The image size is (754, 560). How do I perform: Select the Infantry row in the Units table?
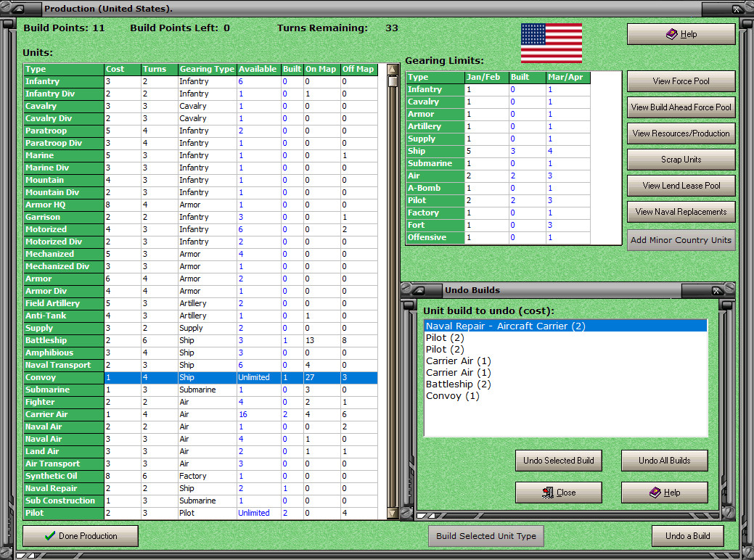(64, 81)
